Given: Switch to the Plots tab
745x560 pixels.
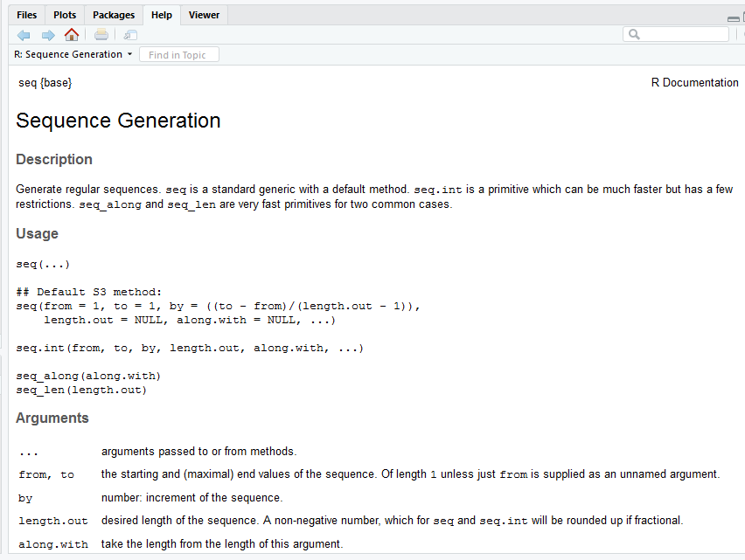Looking at the screenshot, I should tap(64, 15).
